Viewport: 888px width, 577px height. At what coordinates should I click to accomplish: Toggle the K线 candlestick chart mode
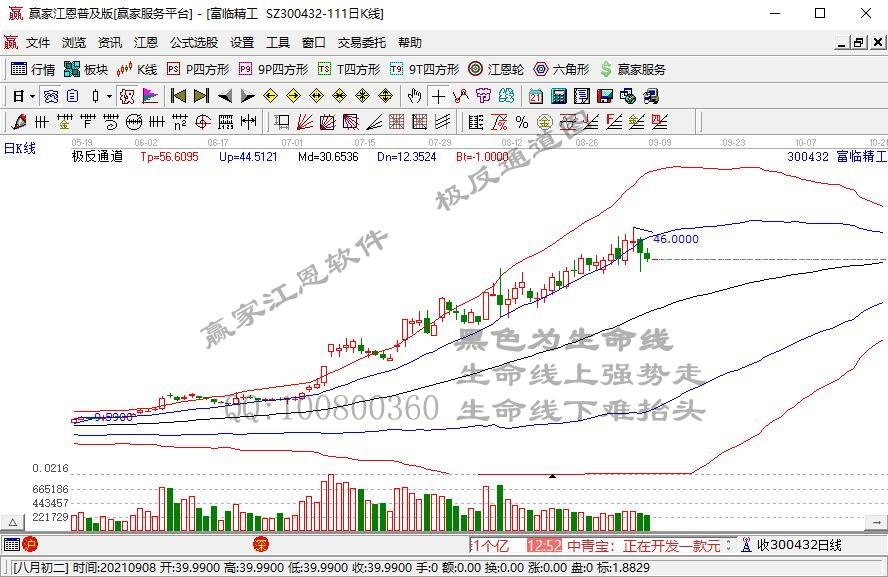[x=138, y=69]
